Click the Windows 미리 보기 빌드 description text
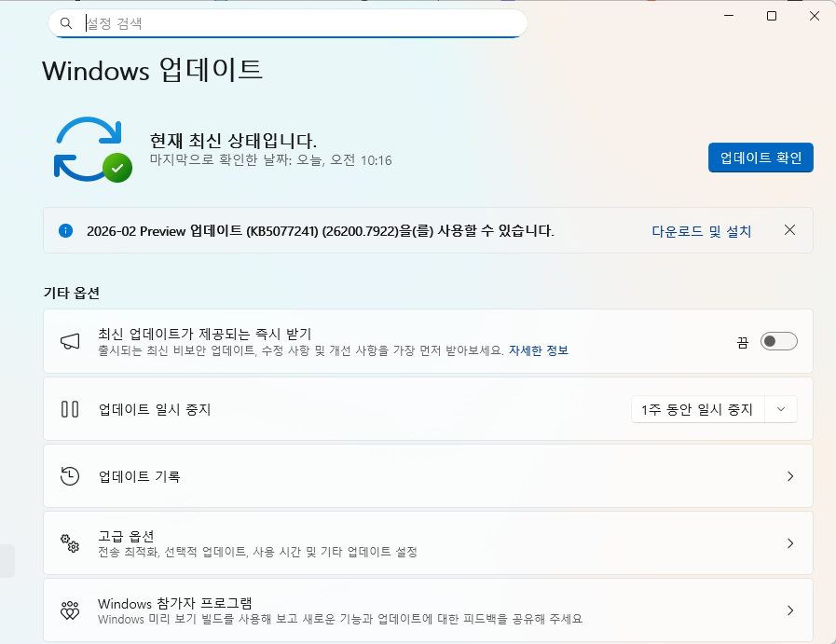The width and height of the screenshot is (836, 644). pyautogui.click(x=340, y=619)
